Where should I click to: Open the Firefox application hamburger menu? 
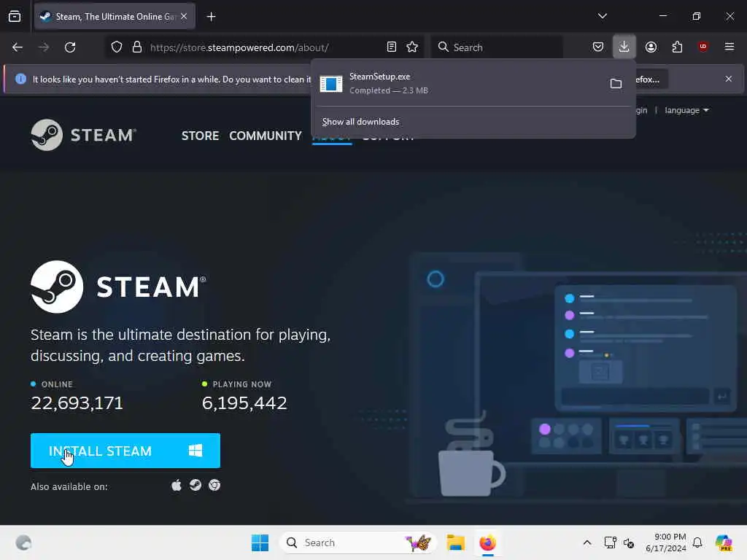point(729,47)
